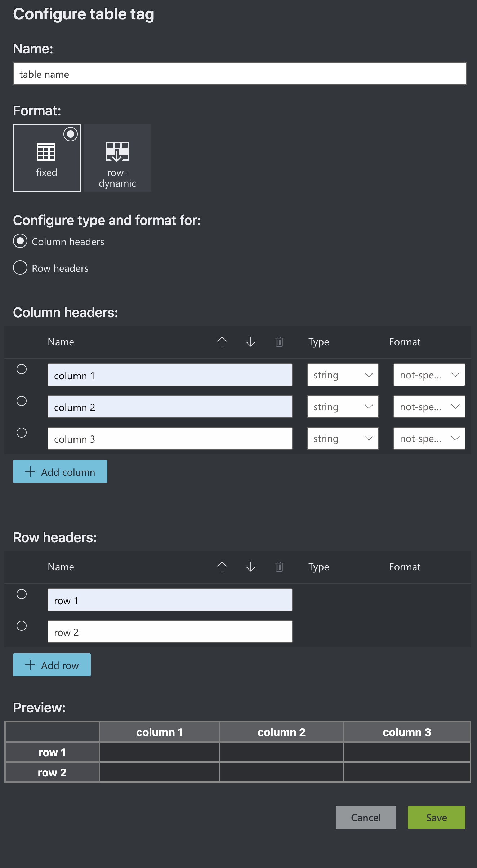Move selected row down with arrow icon
Viewport: 477px width, 868px height.
250,567
